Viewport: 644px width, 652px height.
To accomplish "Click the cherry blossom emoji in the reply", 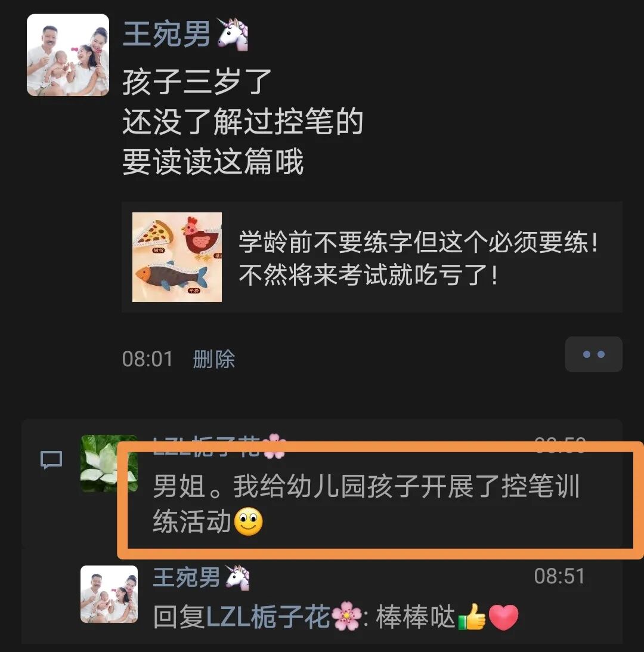I will [x=346, y=616].
